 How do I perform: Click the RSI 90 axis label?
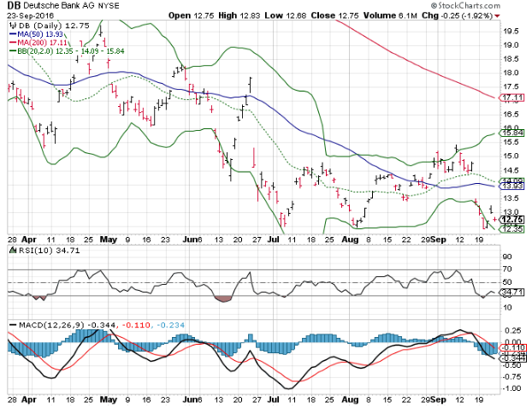coord(507,257)
